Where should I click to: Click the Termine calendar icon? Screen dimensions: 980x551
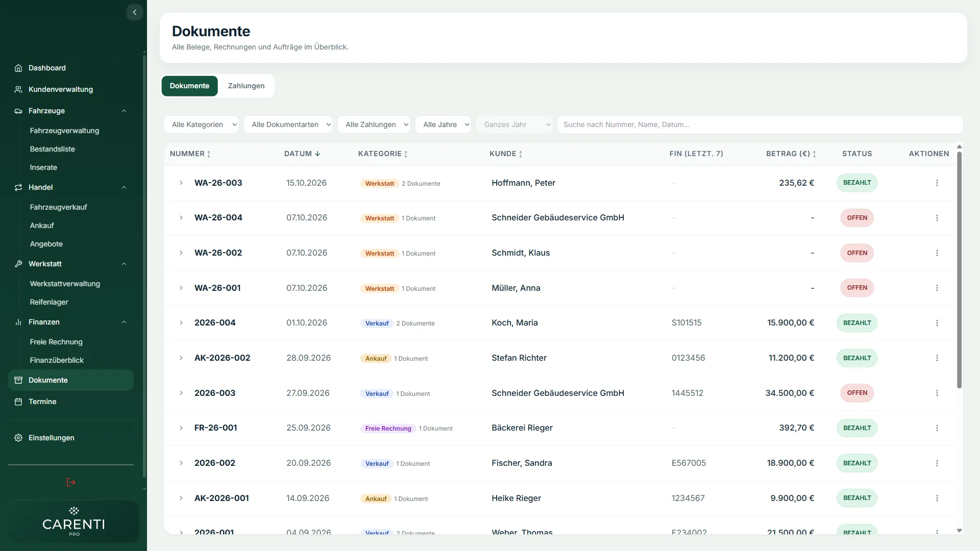(x=18, y=402)
